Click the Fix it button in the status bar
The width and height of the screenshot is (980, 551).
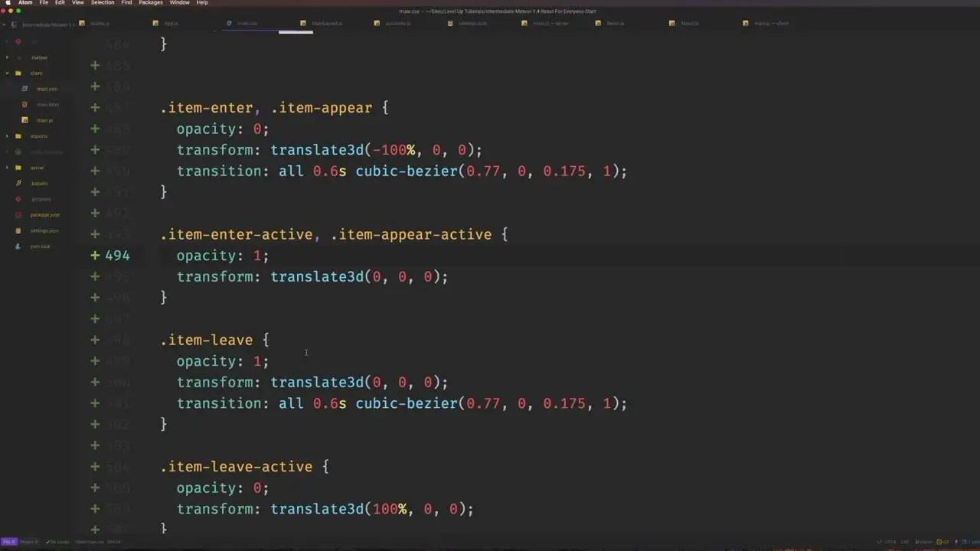(9, 542)
